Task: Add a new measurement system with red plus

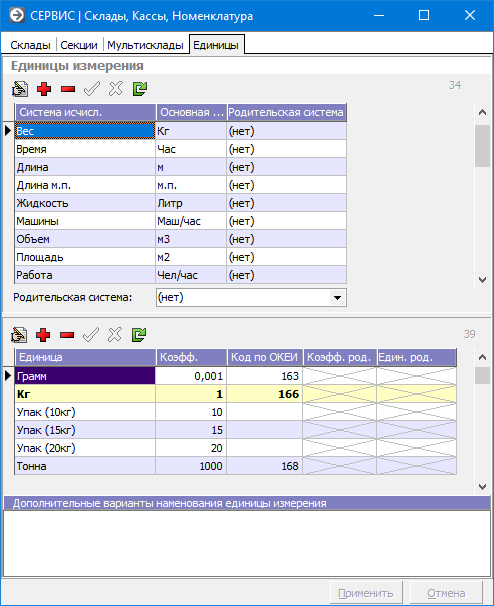Action: tap(44, 89)
